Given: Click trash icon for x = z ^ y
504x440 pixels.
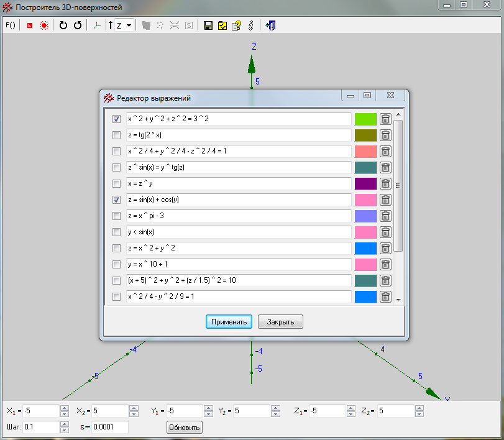Looking at the screenshot, I should point(385,183).
